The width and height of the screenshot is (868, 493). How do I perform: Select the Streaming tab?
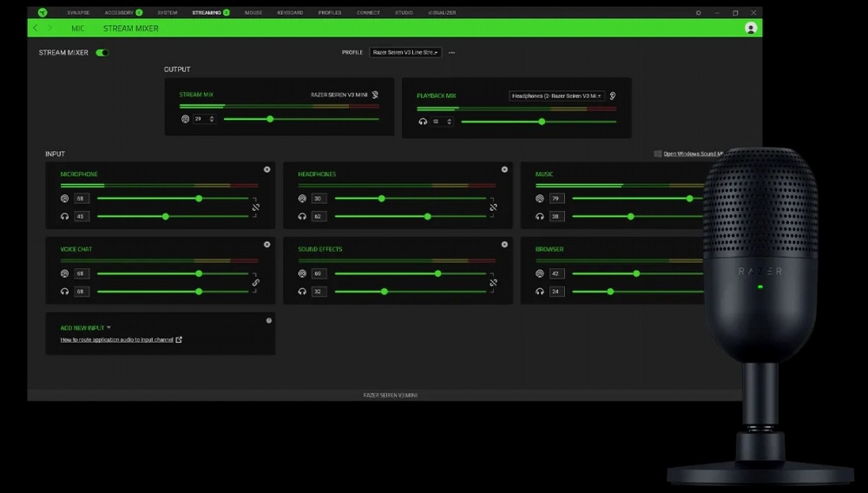[x=207, y=12]
